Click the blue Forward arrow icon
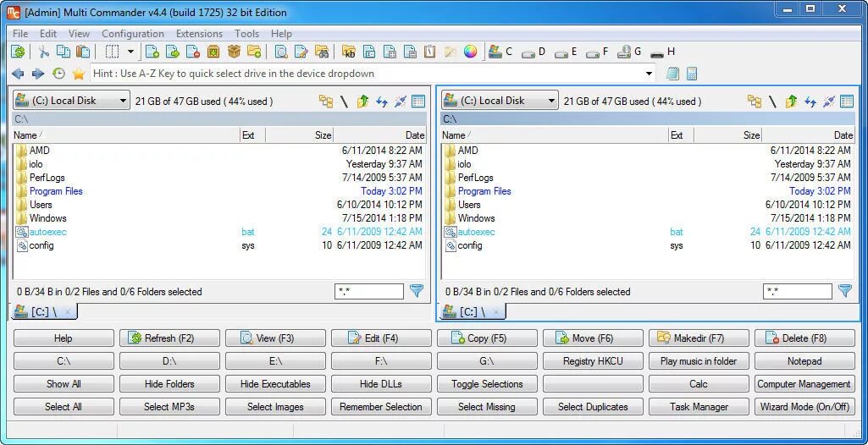Image resolution: width=868 pixels, height=445 pixels. pyautogui.click(x=37, y=74)
